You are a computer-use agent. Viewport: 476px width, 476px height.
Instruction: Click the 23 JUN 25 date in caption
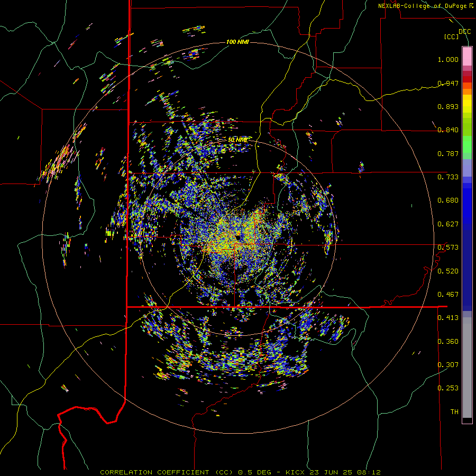330,472
